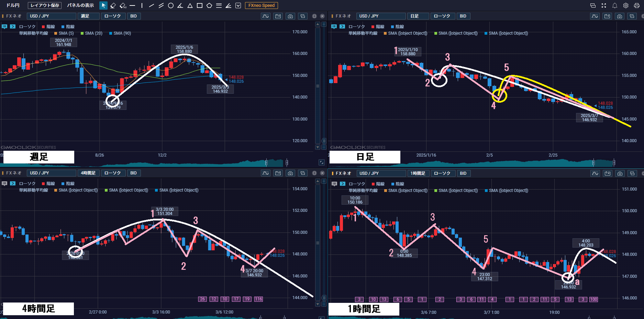Screen dimensions: 644x319
Task: Open the 週足 timeframe dropdown
Action: point(88,16)
